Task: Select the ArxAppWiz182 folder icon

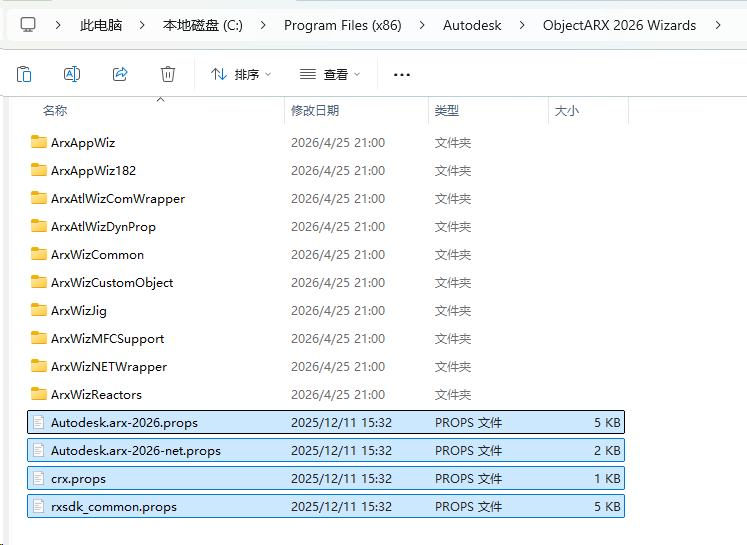Action: [39, 170]
